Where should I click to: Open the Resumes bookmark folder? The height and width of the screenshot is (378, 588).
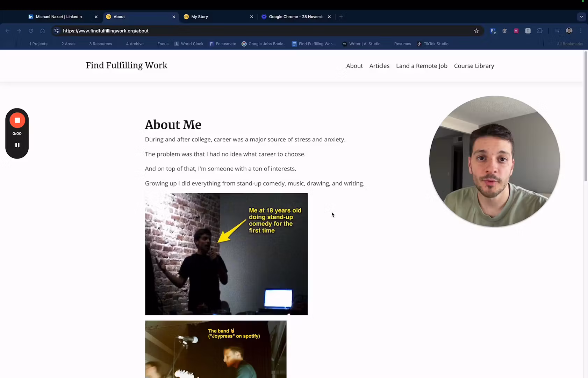click(x=402, y=44)
